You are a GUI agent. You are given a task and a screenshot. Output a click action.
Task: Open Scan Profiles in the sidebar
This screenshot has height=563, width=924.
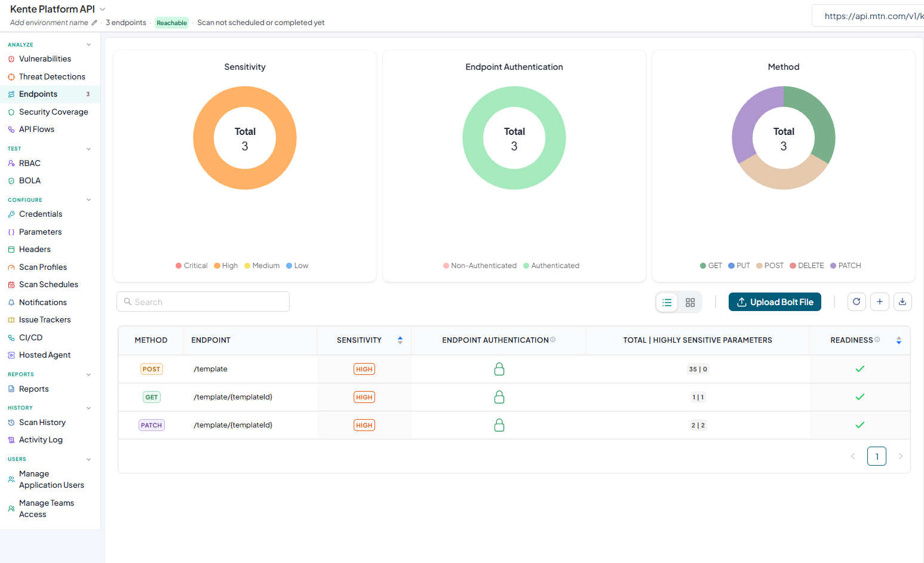43,267
